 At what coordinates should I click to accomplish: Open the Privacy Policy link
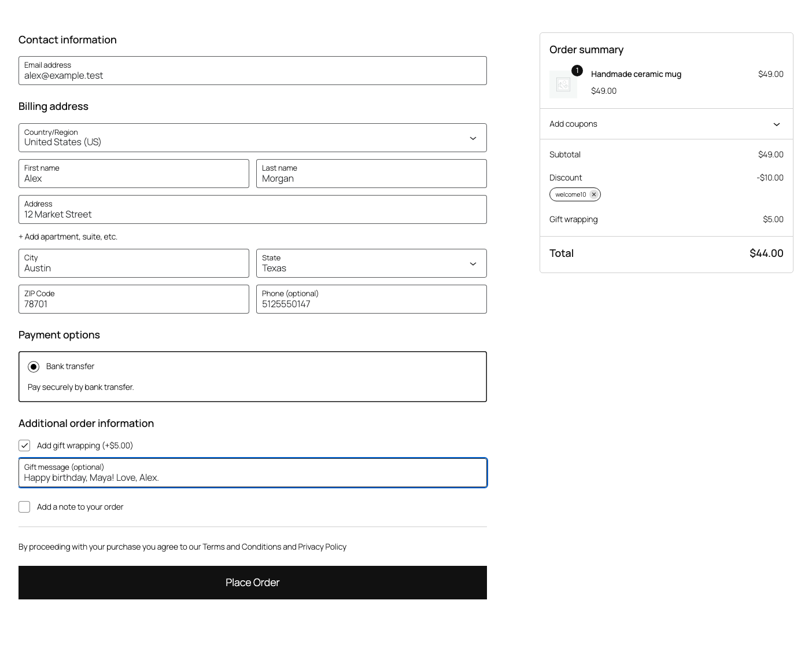(322, 547)
